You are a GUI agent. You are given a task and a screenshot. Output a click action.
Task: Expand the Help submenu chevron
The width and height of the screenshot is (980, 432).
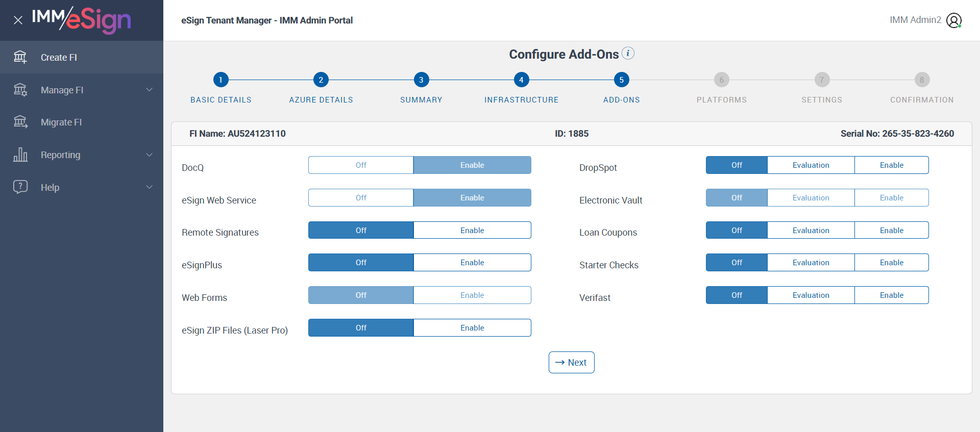point(150,187)
